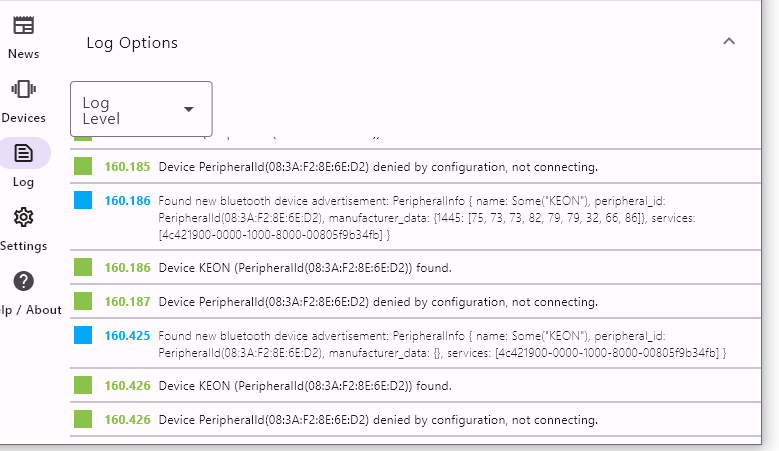This screenshot has height=451, width=779.
Task: Select timestamp 160.187 log entry
Action: pos(127,302)
